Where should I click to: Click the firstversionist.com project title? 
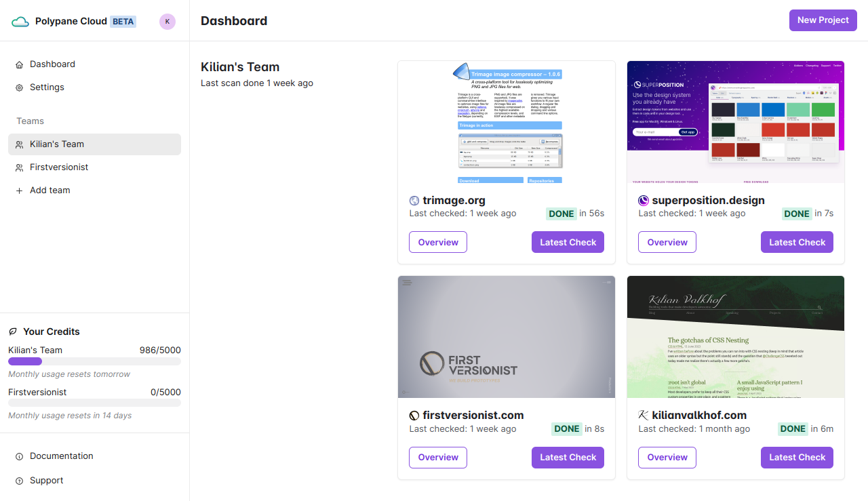[x=473, y=416]
